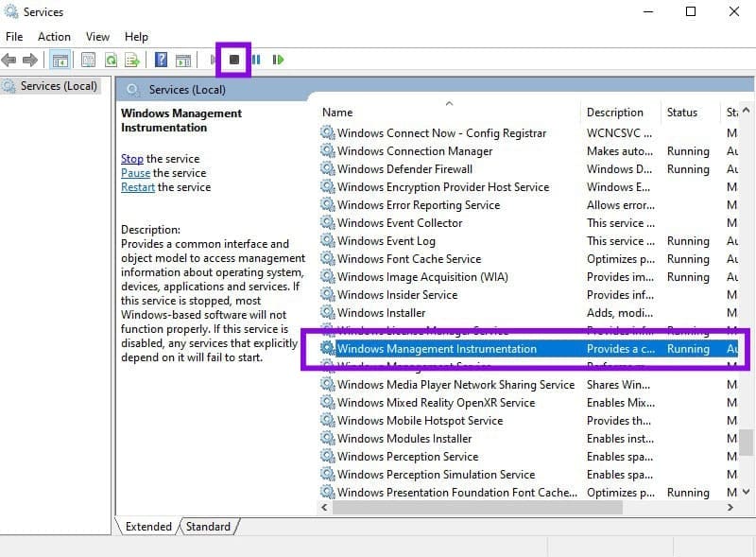Select Windows Presentation Foundation Font Cache row
The height and width of the screenshot is (557, 756).
click(x=529, y=493)
